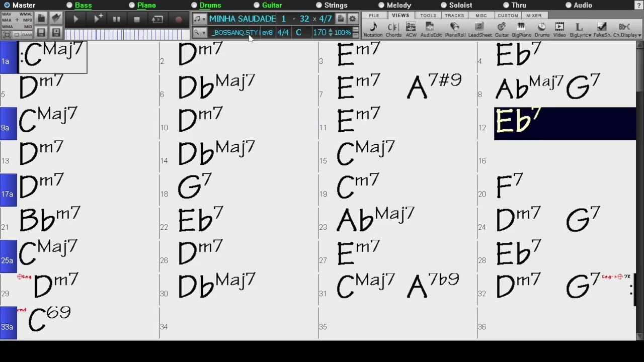Start song playback with Play button

point(76,19)
